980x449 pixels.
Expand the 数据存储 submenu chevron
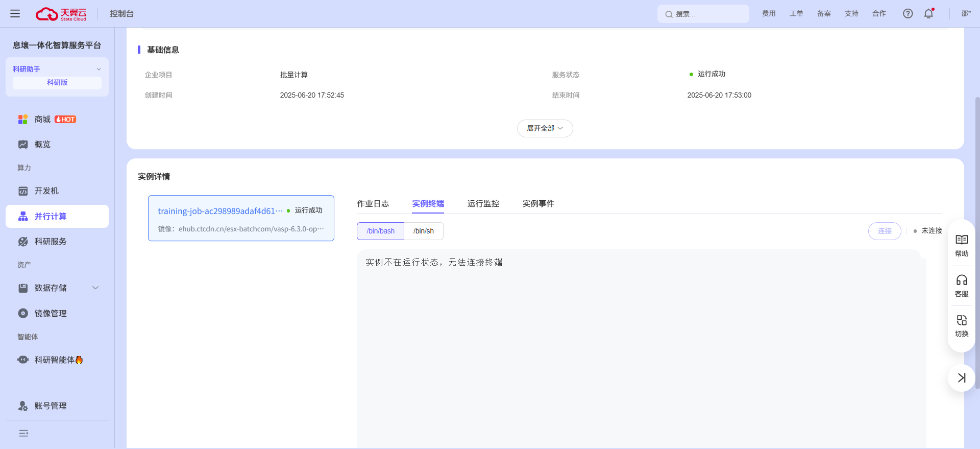click(x=95, y=288)
